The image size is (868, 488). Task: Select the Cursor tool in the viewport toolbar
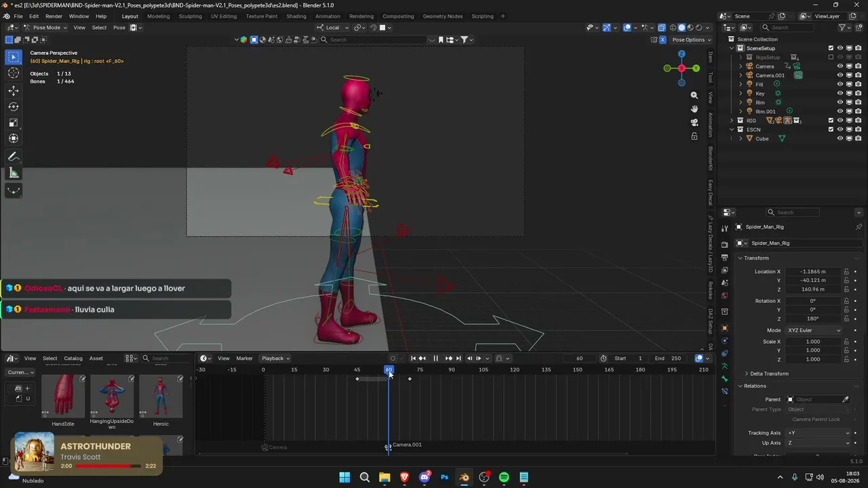pyautogui.click(x=14, y=73)
